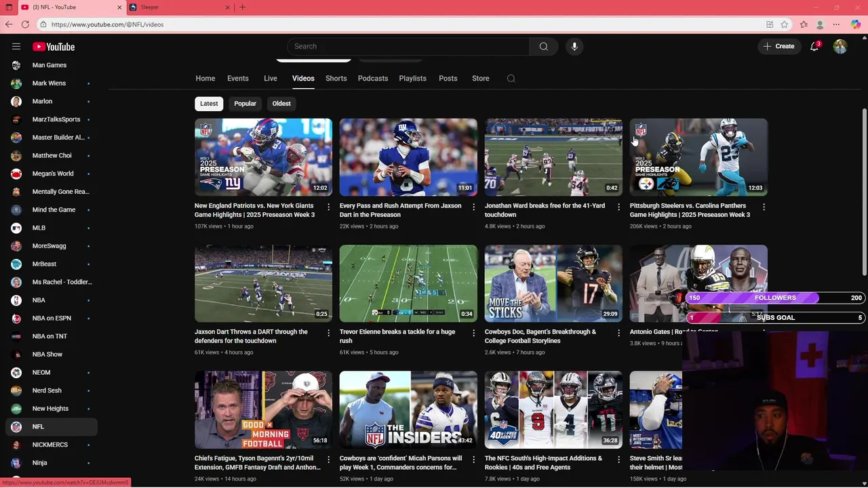Image resolution: width=868 pixels, height=488 pixels.
Task: Open options menu for Jaxson Dart Preseason video
Action: (x=474, y=207)
